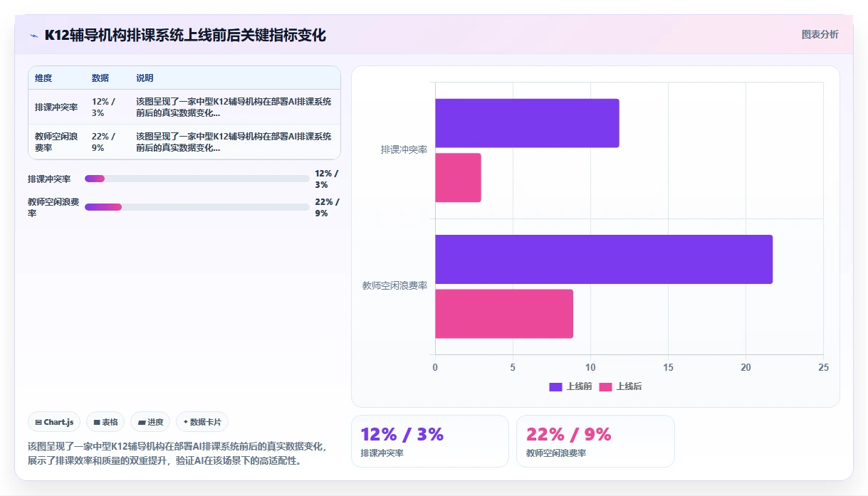Click the 排课冲突率 table row label
The image size is (868, 496).
pos(56,107)
